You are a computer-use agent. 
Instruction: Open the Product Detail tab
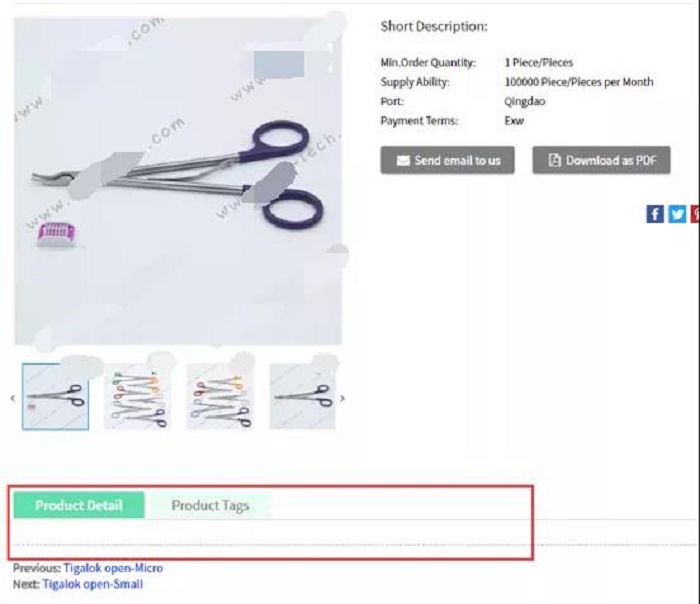tap(79, 505)
